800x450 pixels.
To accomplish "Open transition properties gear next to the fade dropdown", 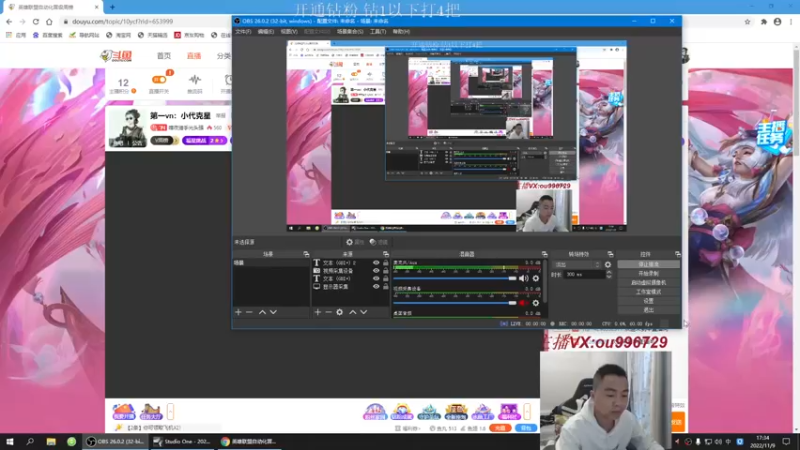I will tap(608, 265).
